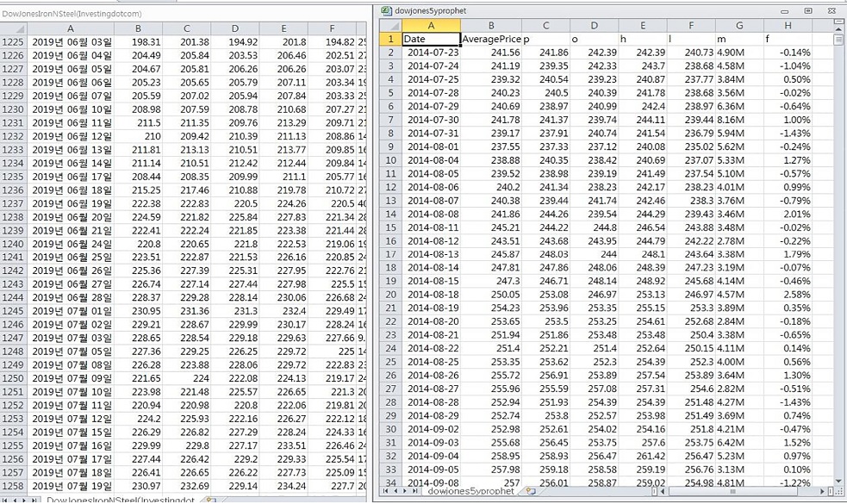
Task: Select the date cell '2019년 07월 19일'
Action: point(70,486)
